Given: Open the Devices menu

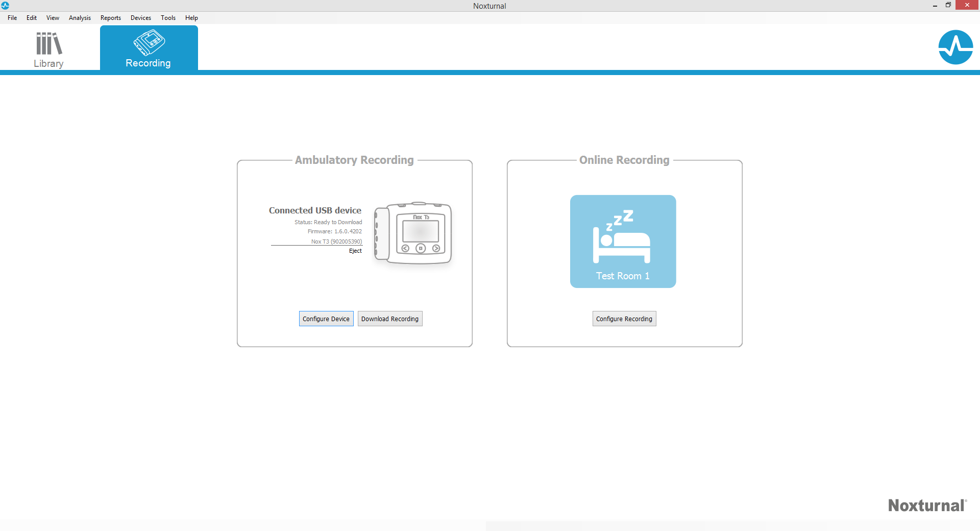Looking at the screenshot, I should coord(141,18).
